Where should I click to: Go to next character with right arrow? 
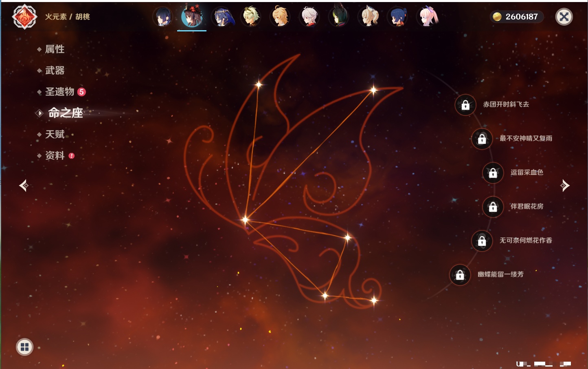coord(565,186)
